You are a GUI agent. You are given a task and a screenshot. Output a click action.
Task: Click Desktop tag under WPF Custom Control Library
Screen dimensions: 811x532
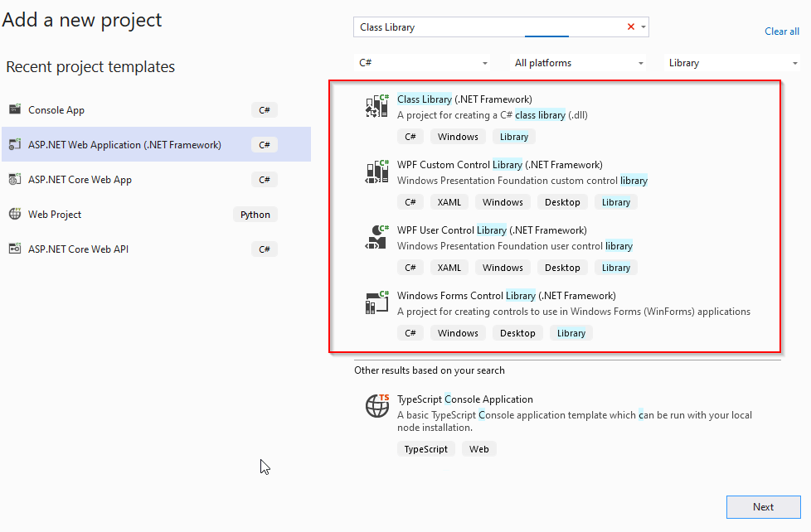point(562,202)
